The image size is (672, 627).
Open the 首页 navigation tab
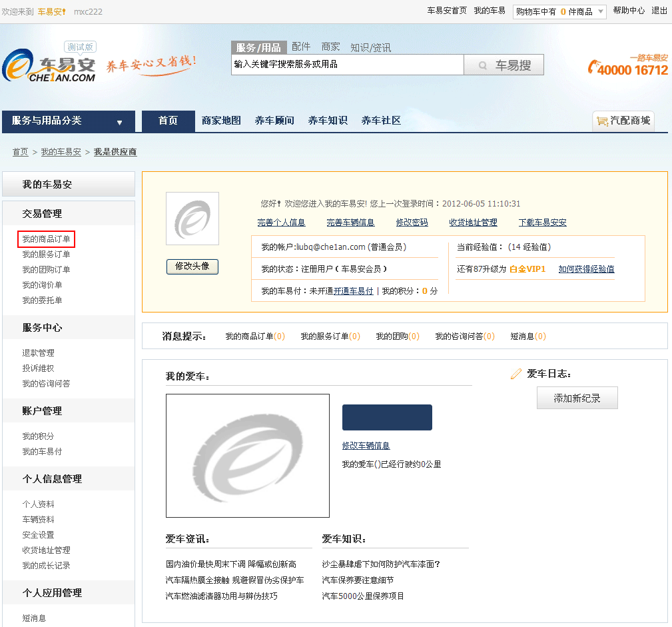tap(168, 121)
